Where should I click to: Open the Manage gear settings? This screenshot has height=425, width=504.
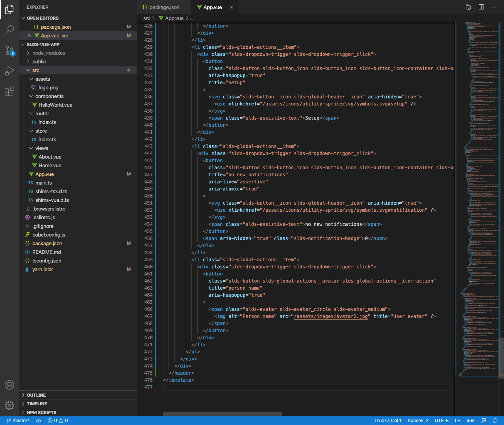(9, 405)
